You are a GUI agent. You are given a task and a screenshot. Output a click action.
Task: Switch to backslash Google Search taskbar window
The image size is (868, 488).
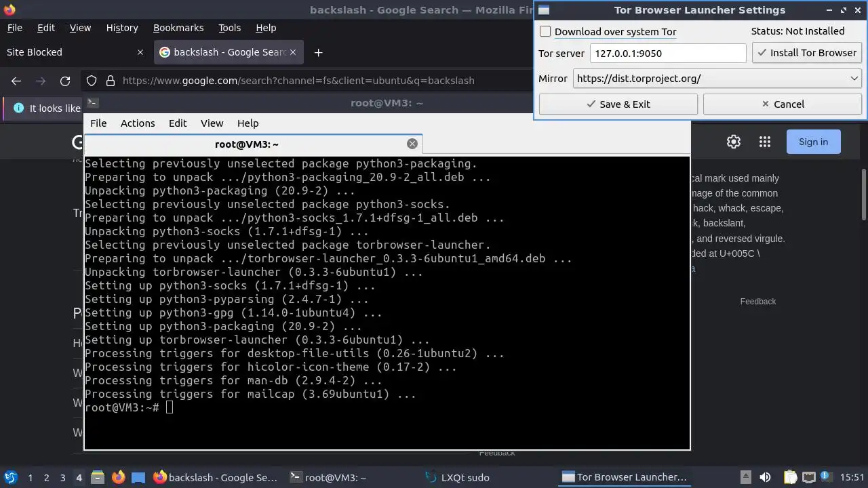pos(216,478)
